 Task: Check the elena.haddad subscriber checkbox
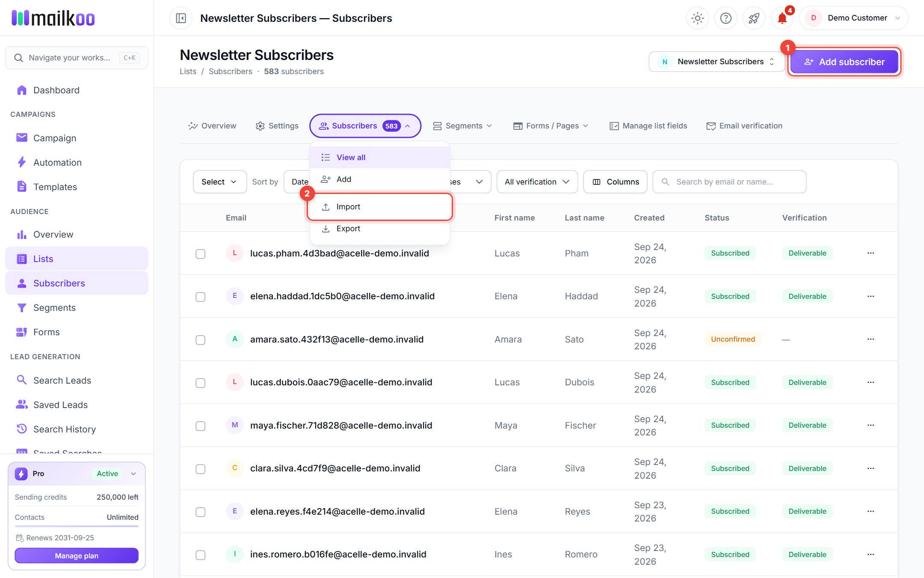pyautogui.click(x=200, y=297)
